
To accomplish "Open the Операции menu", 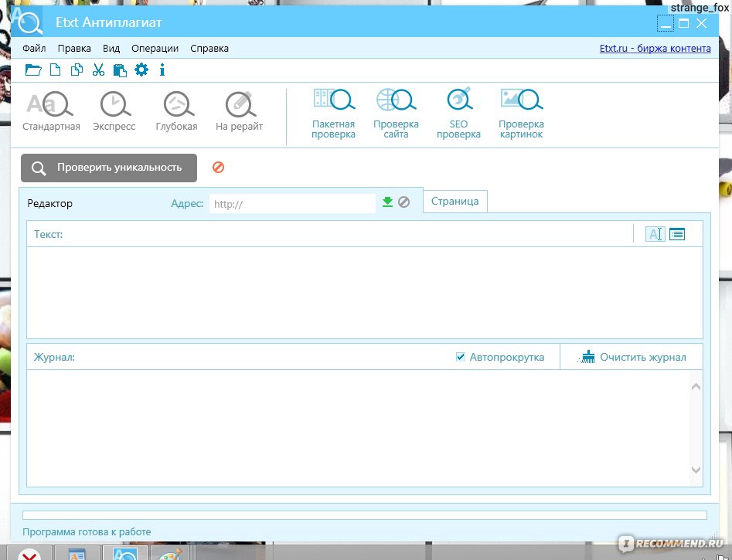I will click(155, 49).
